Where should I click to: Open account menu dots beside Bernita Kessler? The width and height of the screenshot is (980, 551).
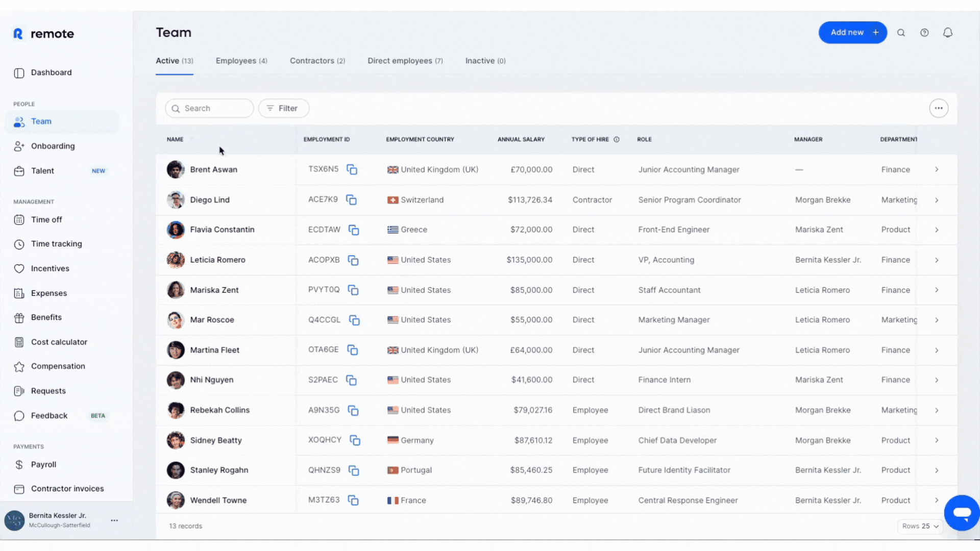[114, 520]
